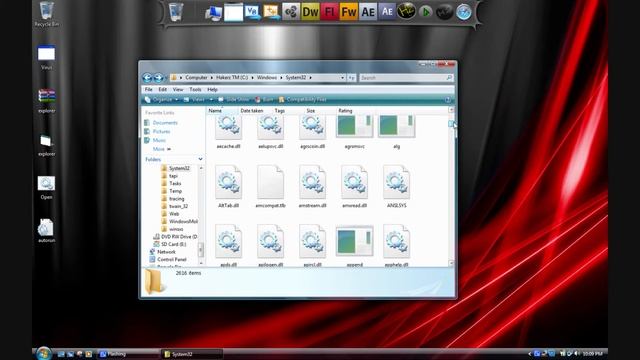Open the Music favorite link
Screen dimensions: 640x360
[x=155, y=140]
